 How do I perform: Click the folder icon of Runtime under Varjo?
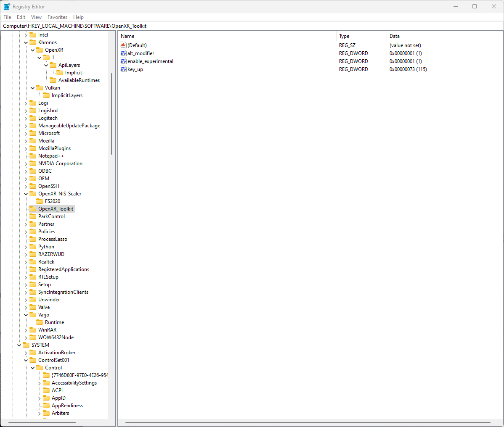(x=40, y=322)
